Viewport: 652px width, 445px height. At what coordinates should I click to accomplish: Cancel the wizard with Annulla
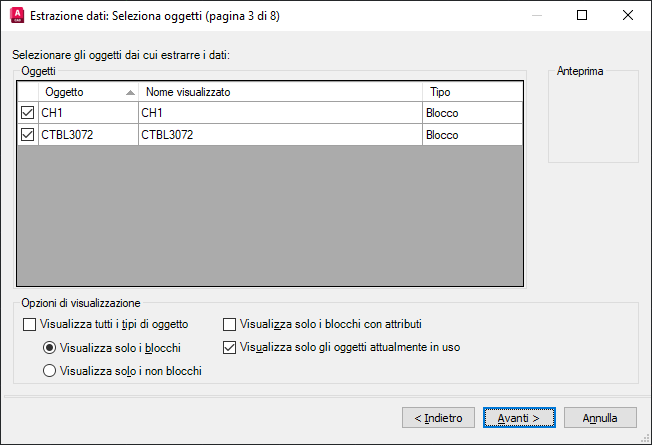point(600,417)
